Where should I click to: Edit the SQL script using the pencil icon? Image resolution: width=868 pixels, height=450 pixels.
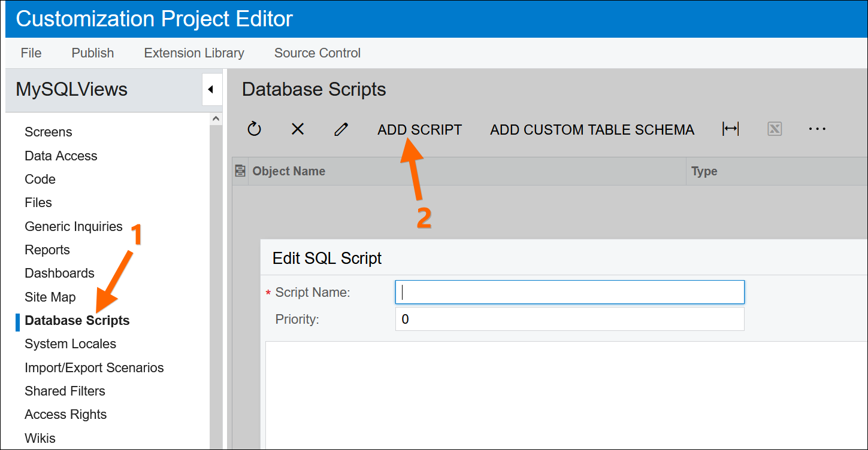pos(341,129)
